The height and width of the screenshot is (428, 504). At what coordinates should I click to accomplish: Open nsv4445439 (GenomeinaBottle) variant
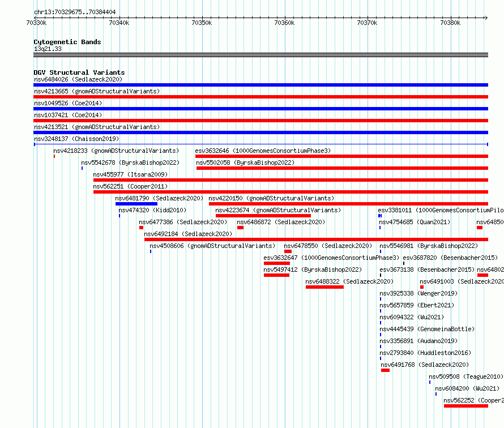(x=427, y=329)
